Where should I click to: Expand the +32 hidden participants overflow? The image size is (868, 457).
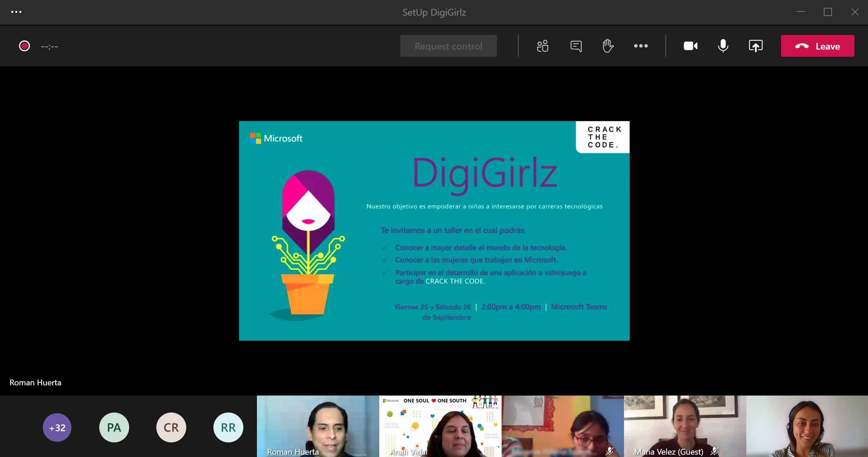pos(57,427)
